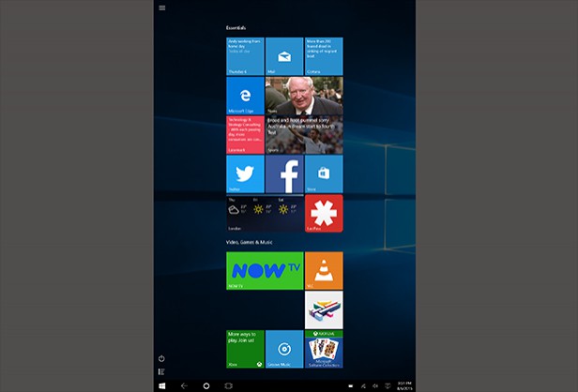The image size is (578, 392).
Task: Open the Cortana news tile
Action: (x=324, y=56)
